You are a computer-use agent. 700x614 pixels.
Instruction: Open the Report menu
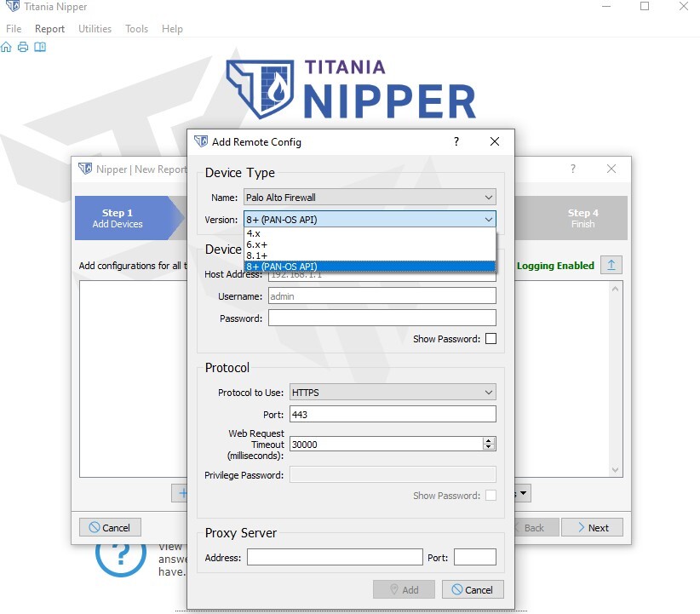click(49, 29)
